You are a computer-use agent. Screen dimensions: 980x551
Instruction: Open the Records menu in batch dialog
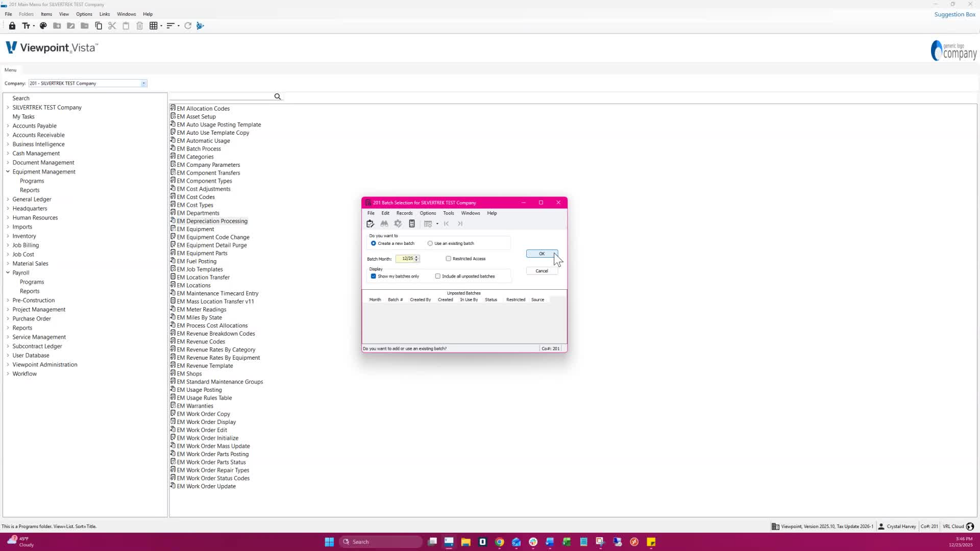tap(404, 213)
